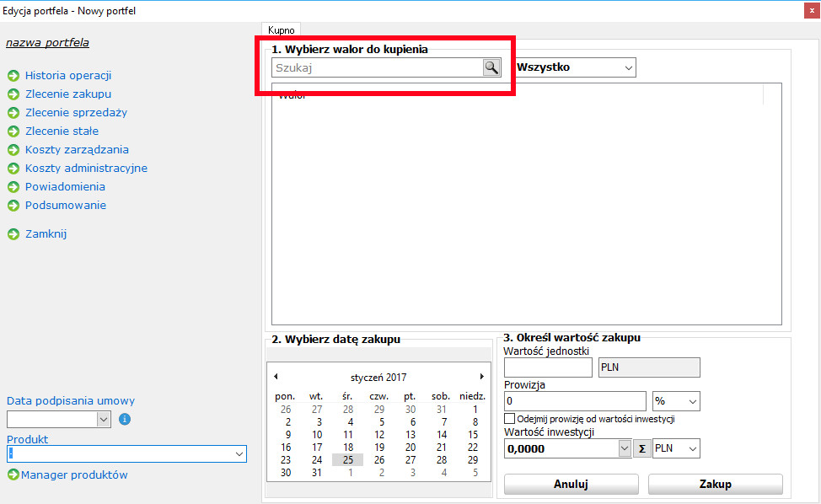Click green arrow icon beside Manager produktów
821x504 pixels.
(13, 475)
